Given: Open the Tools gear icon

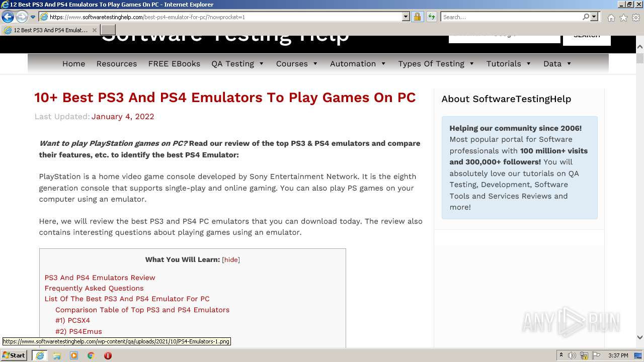Looking at the screenshot, I should [x=636, y=18].
